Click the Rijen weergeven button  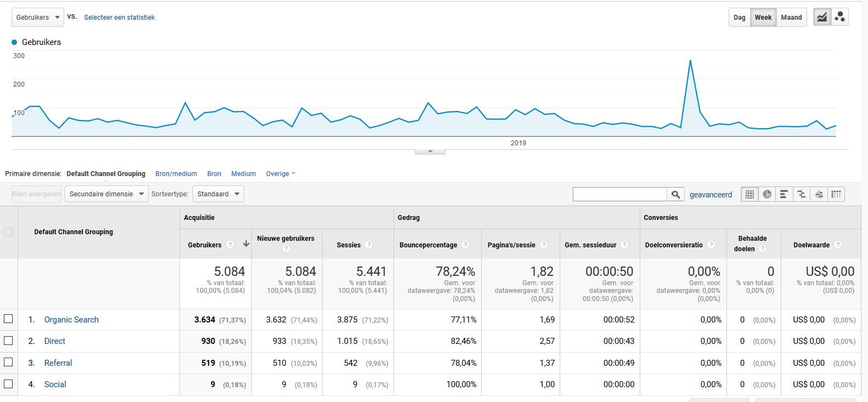point(37,194)
